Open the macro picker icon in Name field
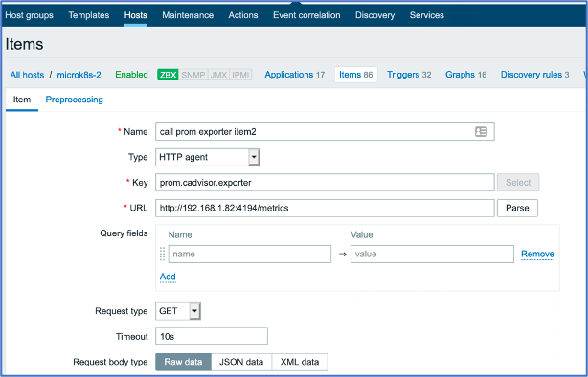The height and width of the screenshot is (377, 588). point(481,131)
